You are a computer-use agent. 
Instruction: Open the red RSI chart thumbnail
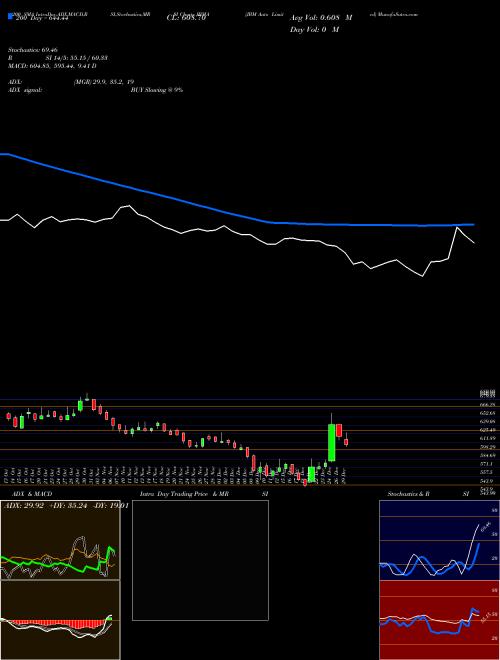(439, 620)
